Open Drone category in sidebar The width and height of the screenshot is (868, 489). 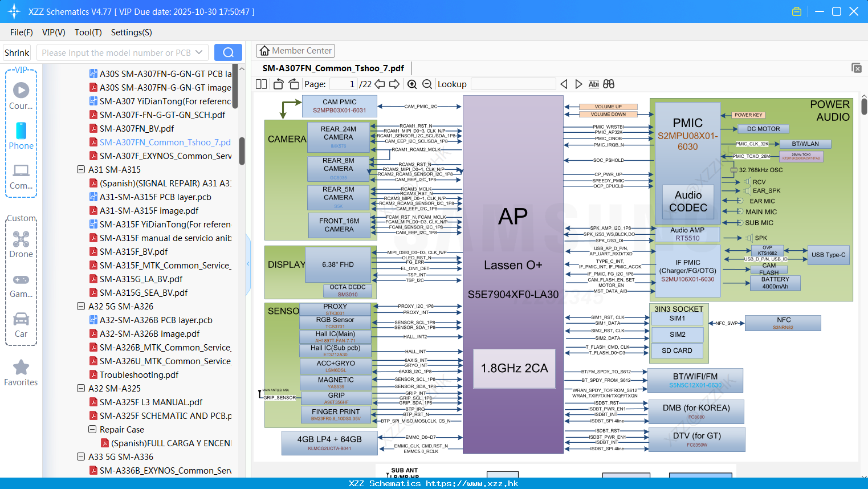(x=21, y=244)
